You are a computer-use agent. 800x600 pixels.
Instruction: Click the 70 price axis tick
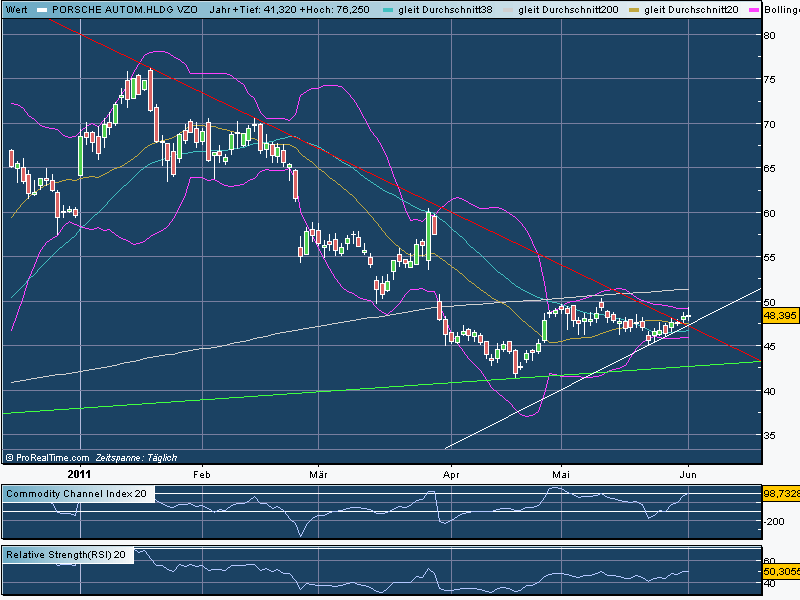pos(769,124)
